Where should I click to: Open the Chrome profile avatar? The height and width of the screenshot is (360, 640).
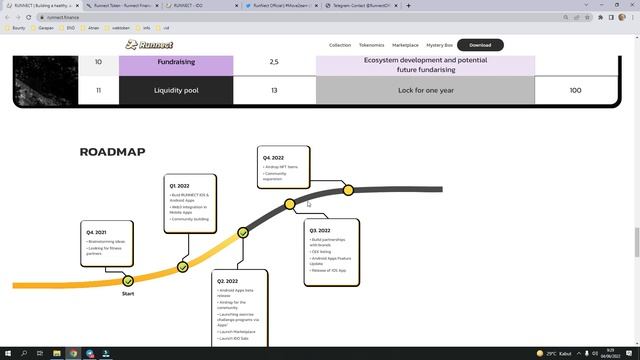coord(622,18)
